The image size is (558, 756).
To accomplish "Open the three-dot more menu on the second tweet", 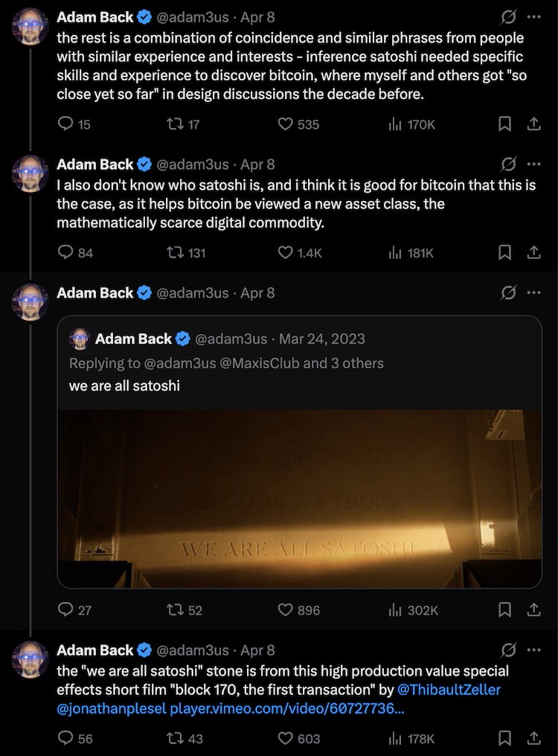I will [x=533, y=164].
